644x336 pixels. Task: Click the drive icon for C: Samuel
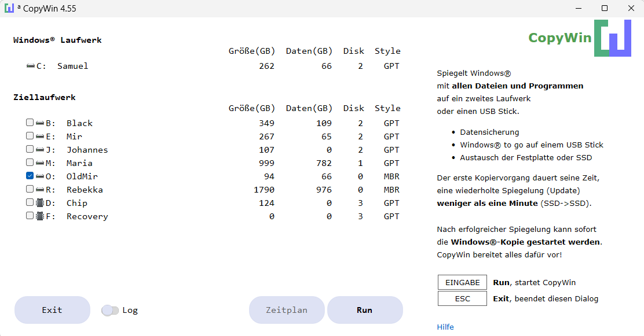pos(31,66)
